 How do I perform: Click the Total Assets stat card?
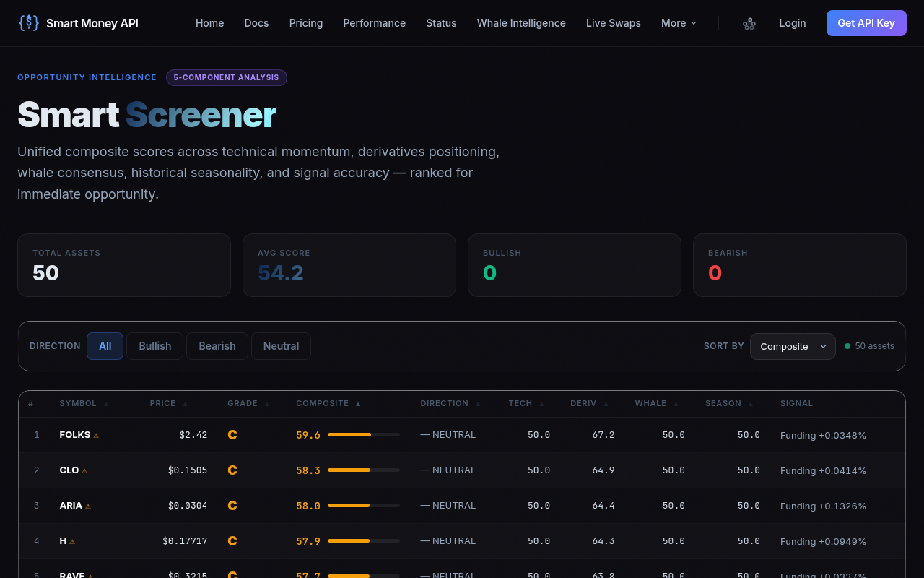[124, 265]
